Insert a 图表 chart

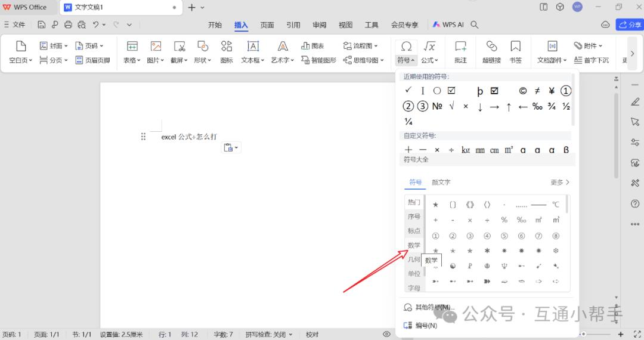[x=312, y=45]
